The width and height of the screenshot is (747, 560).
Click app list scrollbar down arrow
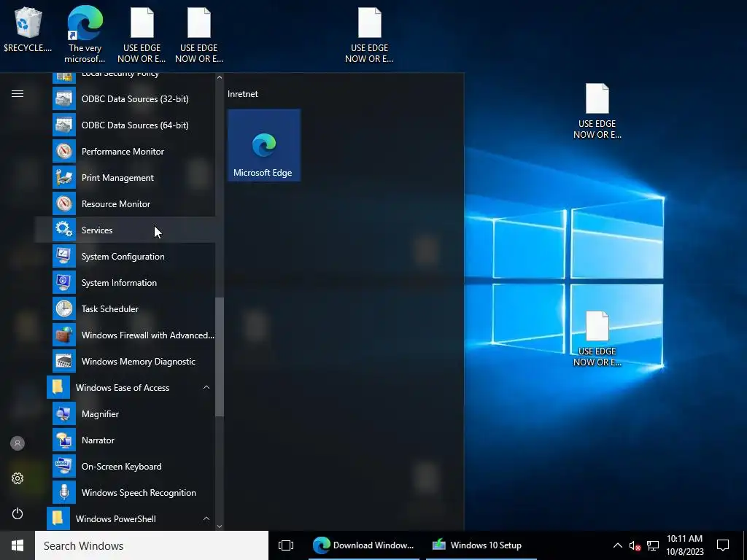[219, 526]
